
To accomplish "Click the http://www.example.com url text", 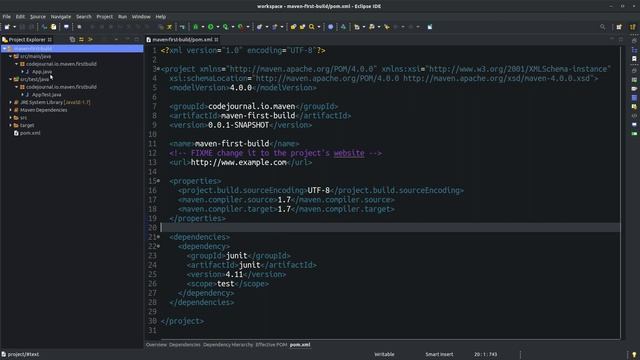I will point(239,162).
